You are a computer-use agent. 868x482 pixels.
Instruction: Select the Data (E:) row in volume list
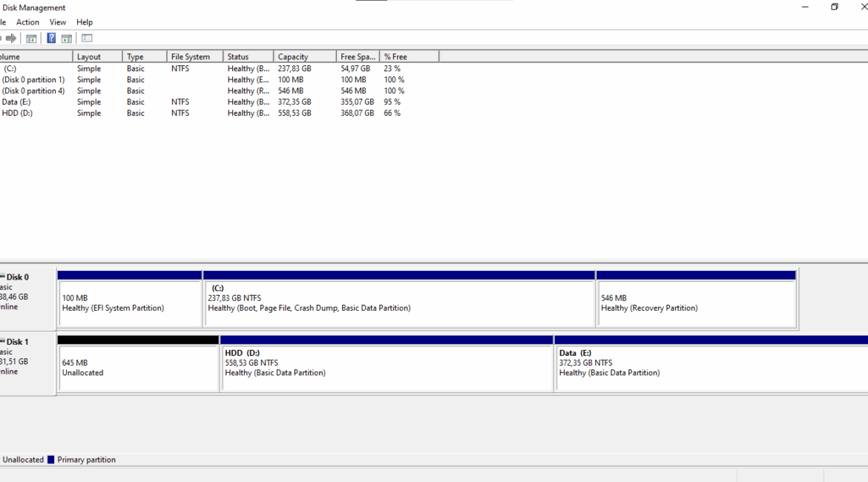16,102
